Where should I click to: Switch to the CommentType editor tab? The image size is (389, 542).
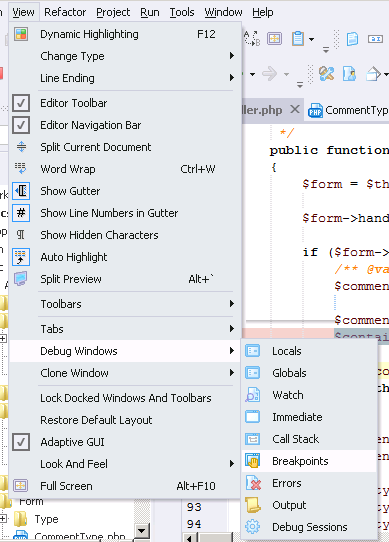click(348, 110)
